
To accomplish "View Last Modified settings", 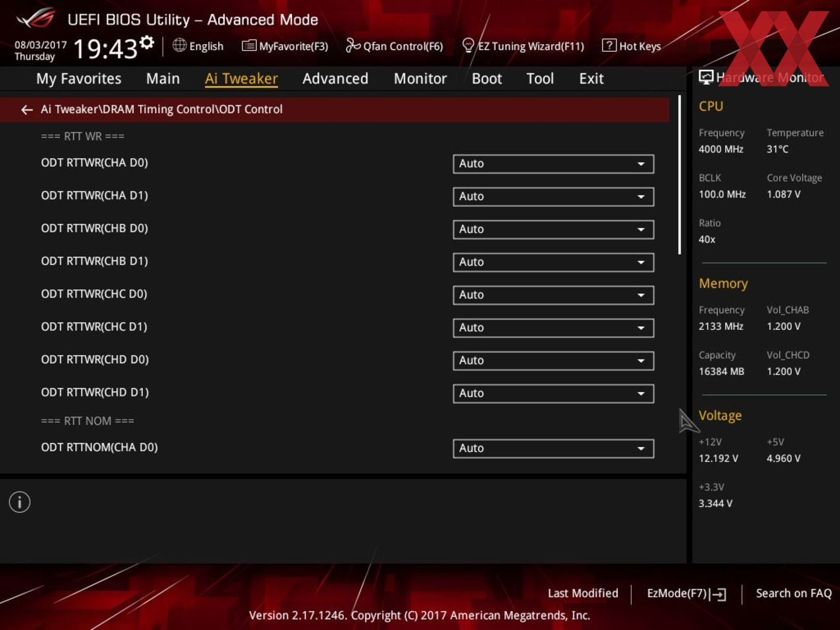I will pyautogui.click(x=583, y=593).
